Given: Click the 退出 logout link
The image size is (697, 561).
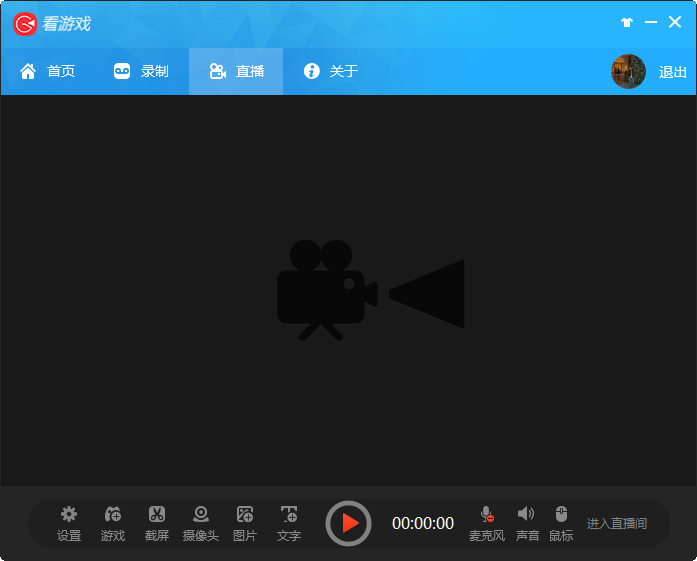Looking at the screenshot, I should [x=673, y=72].
